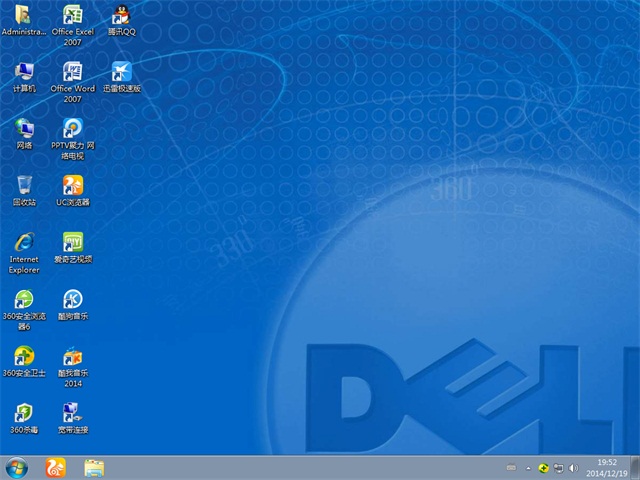Click the 360 Secure Browser 6 icon

tap(24, 299)
